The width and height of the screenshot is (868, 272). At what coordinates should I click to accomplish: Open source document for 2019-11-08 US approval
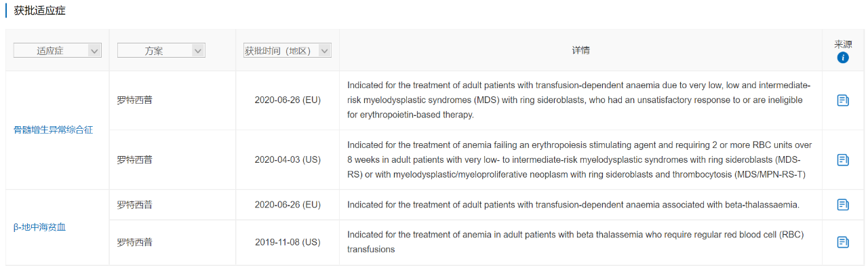[843, 242]
